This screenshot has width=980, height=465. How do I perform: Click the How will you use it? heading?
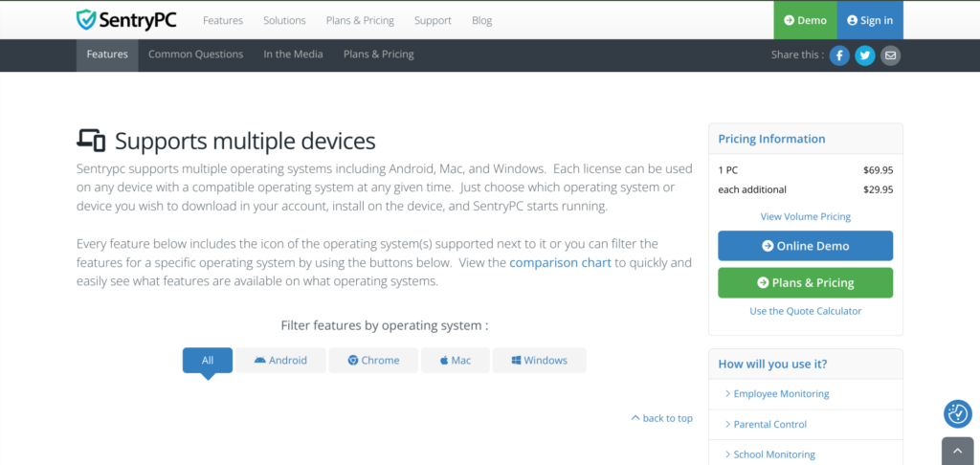pyautogui.click(x=772, y=364)
